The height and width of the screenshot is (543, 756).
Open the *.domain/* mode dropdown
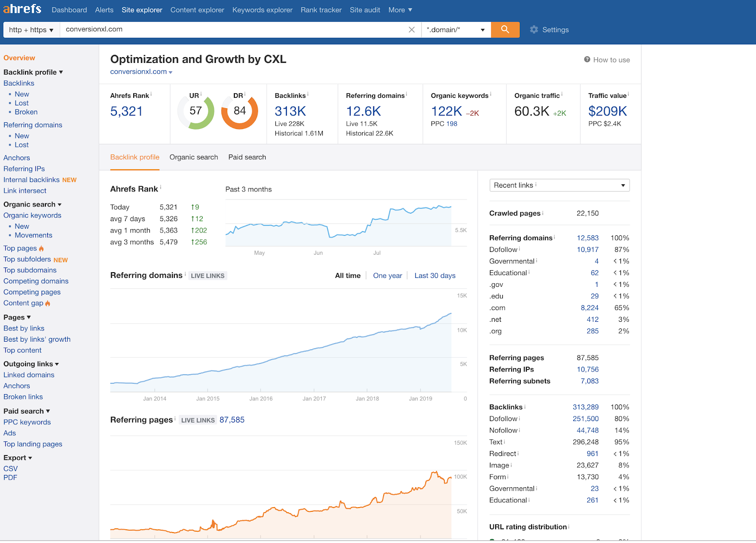click(455, 30)
